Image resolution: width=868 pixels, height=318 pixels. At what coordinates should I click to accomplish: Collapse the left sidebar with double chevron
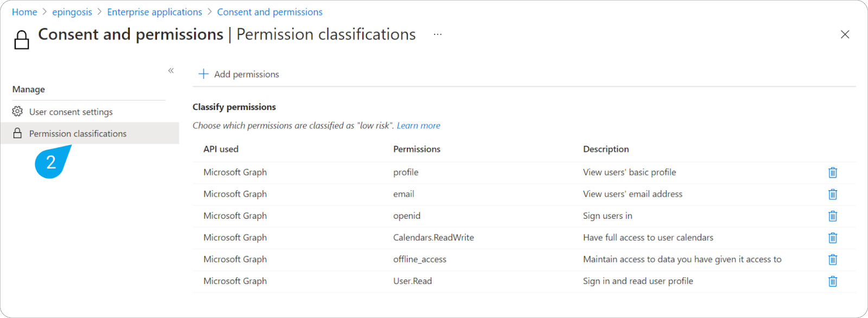click(171, 70)
